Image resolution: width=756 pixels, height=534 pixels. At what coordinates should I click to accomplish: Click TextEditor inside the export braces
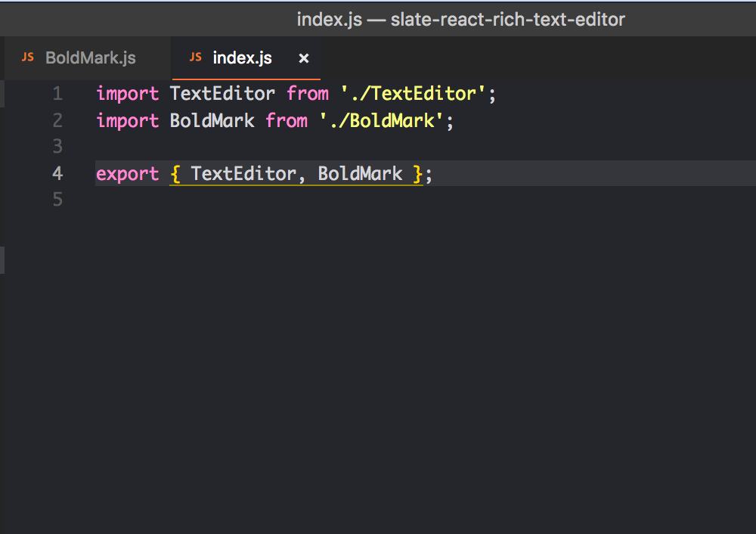[243, 174]
